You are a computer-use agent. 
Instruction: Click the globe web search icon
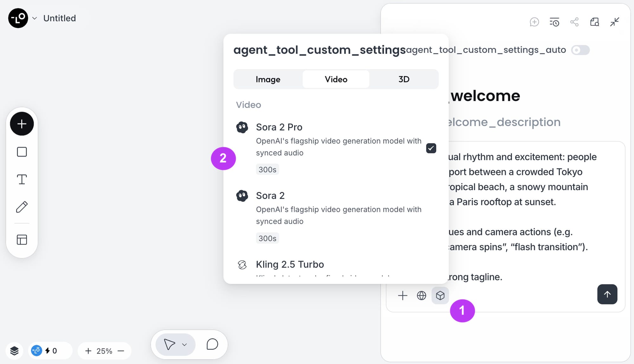tap(421, 296)
